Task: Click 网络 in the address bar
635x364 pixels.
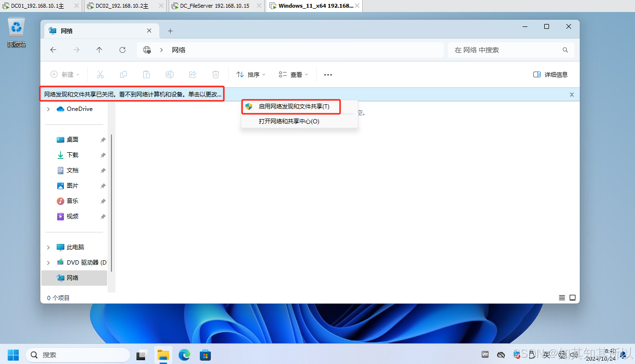Action: coord(179,50)
